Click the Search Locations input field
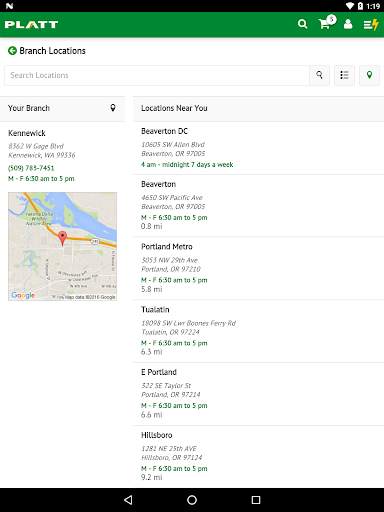 point(156,75)
